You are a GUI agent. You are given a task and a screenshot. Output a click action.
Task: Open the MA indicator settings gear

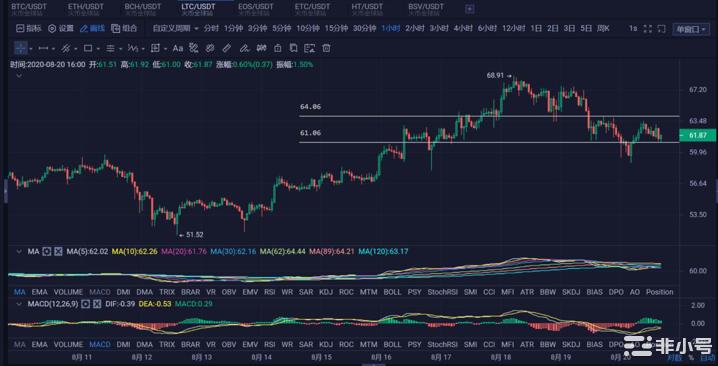[x=46, y=251]
